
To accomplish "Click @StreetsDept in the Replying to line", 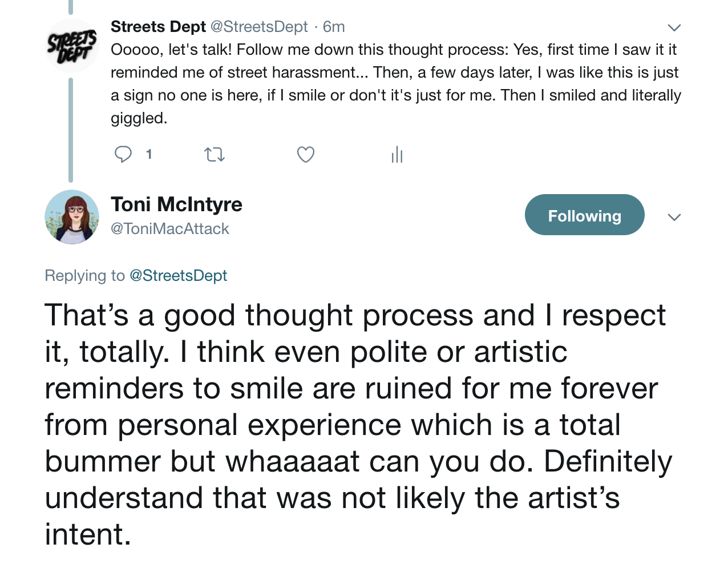I will (x=178, y=276).
